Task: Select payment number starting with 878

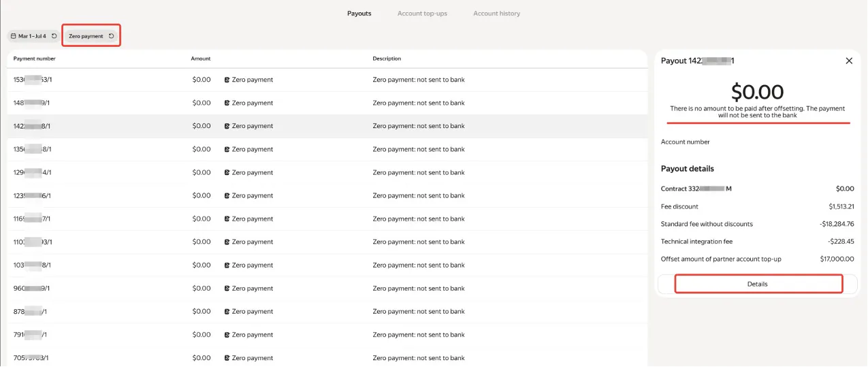Action: click(x=30, y=311)
